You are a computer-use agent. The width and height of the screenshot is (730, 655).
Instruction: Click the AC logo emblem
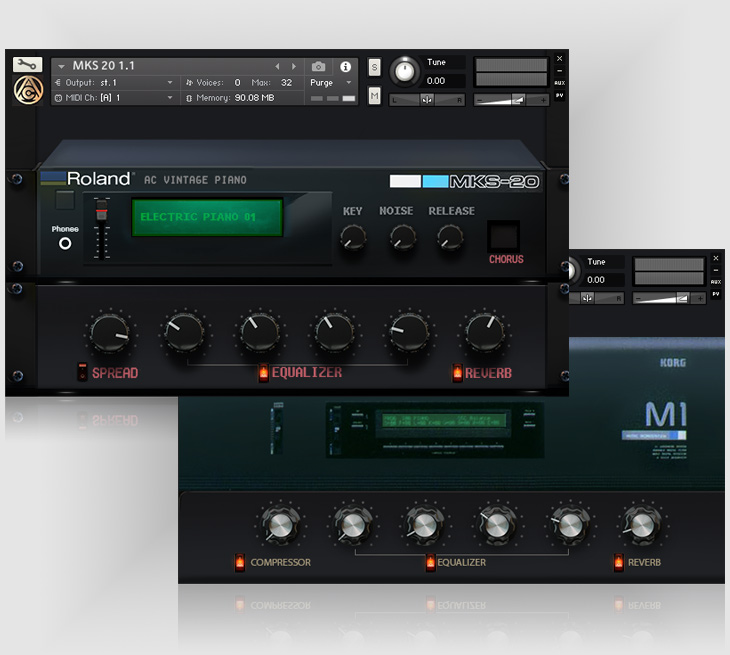[x=27, y=91]
